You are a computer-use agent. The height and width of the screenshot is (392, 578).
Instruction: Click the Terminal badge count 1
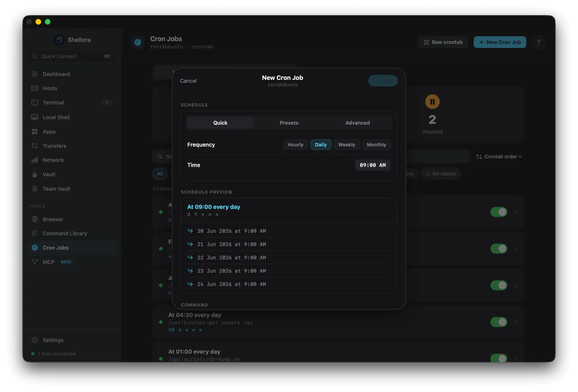pos(107,103)
